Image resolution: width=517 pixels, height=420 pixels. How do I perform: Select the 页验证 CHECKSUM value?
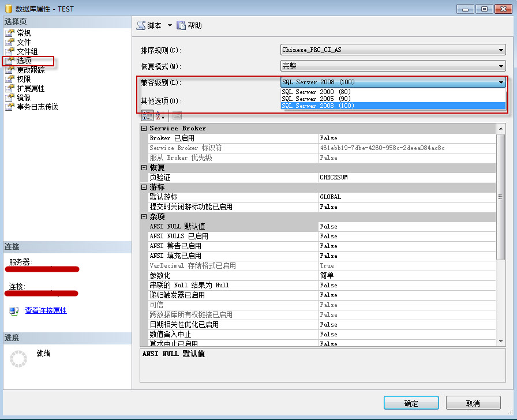click(x=407, y=177)
